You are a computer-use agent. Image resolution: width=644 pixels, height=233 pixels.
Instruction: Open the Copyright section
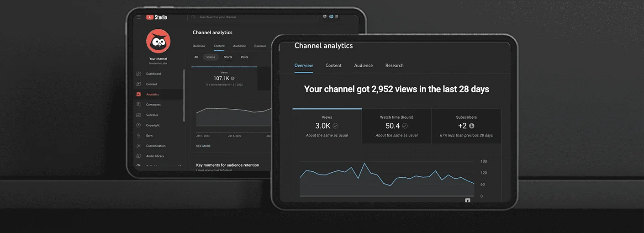coord(153,125)
